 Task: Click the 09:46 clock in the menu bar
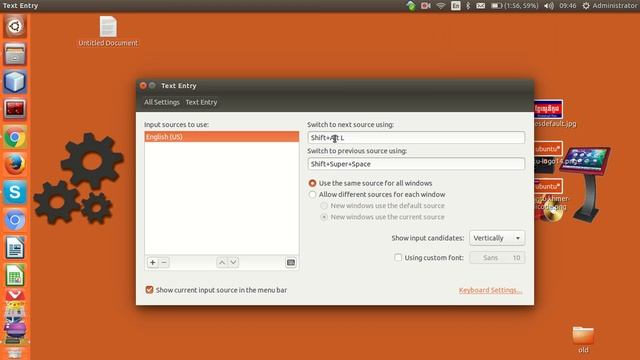[x=568, y=6]
